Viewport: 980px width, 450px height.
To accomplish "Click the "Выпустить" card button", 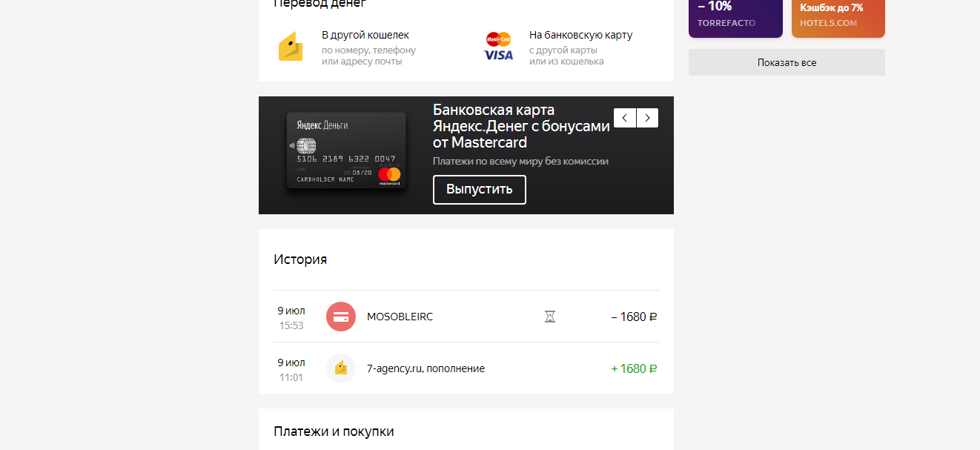I will point(480,189).
